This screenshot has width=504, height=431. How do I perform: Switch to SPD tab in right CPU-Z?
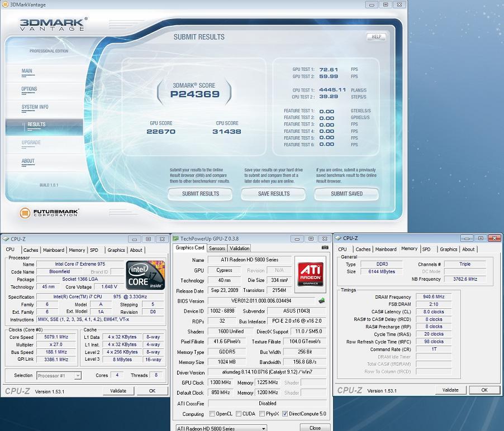pyautogui.click(x=426, y=249)
